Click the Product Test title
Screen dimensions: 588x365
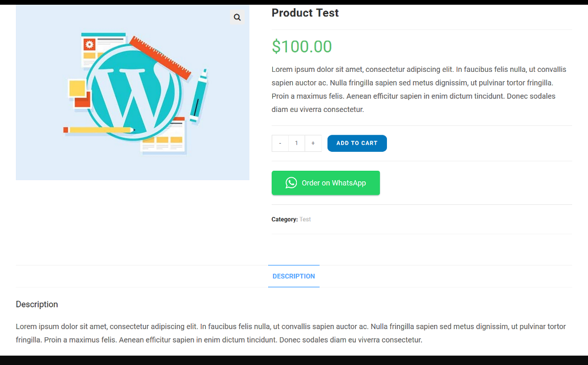tap(305, 13)
